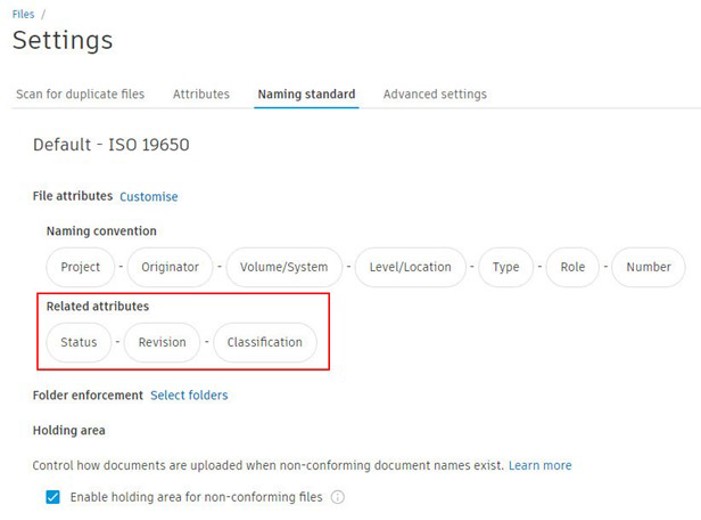
Task: Open the Scan for duplicate files tab
Action: click(80, 94)
